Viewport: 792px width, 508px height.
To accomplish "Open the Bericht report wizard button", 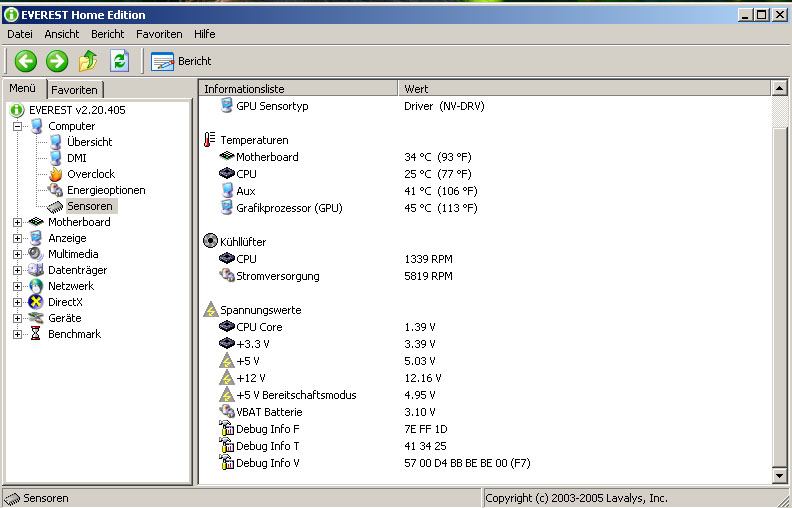I will tap(181, 61).
